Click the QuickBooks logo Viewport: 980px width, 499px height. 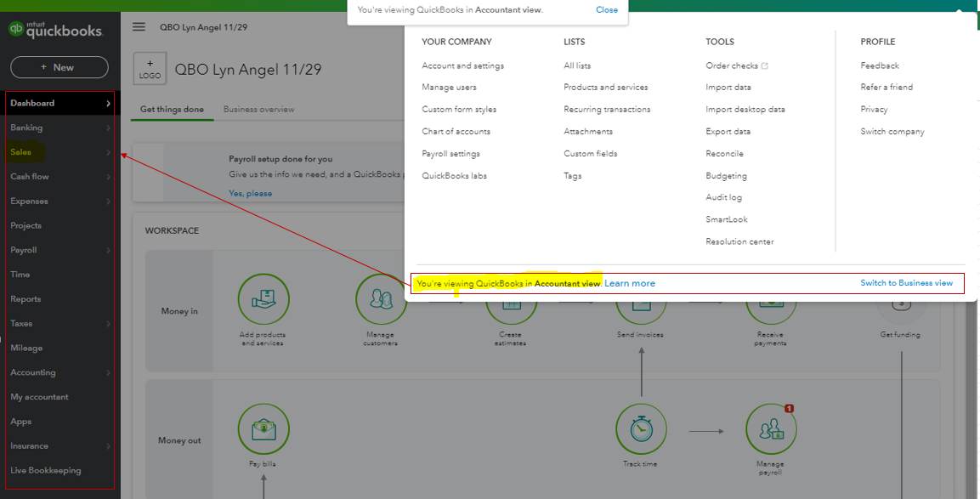tap(55, 30)
